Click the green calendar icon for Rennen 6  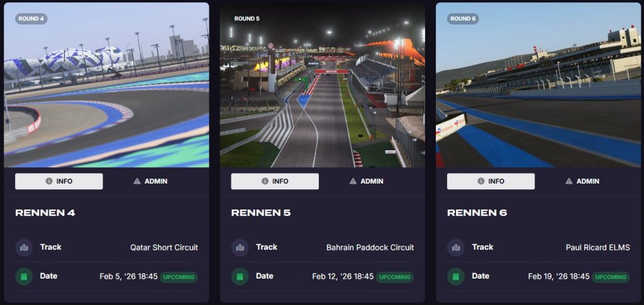pyautogui.click(x=456, y=276)
